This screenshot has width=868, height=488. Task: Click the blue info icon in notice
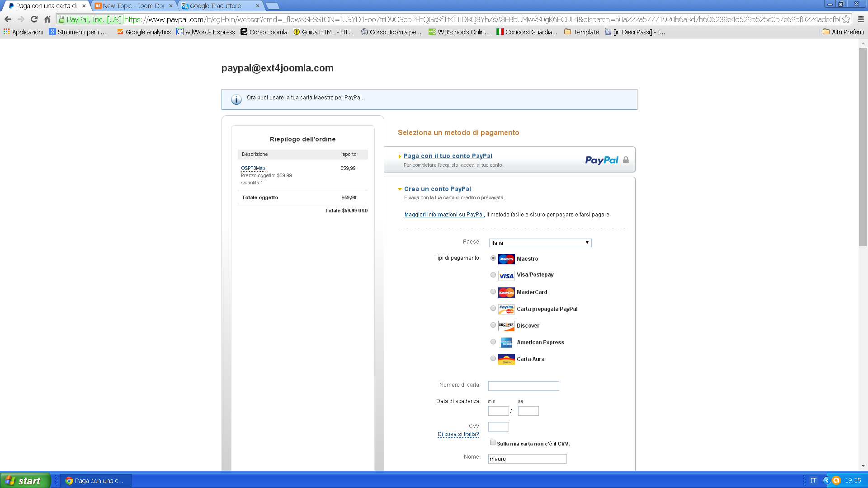236,99
